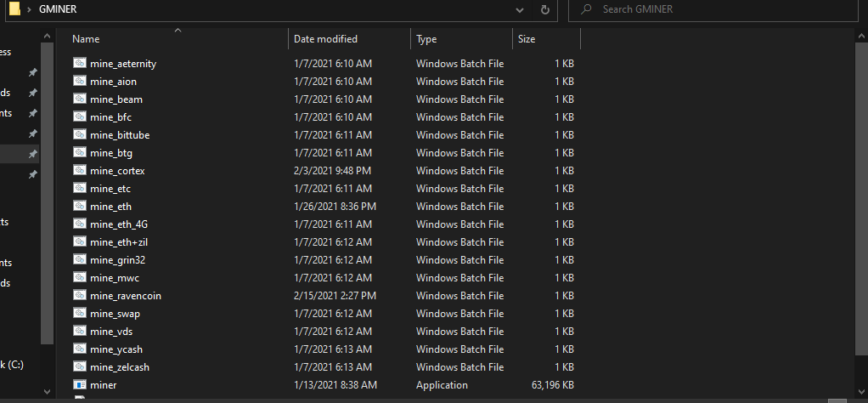The width and height of the screenshot is (868, 403).
Task: Click the navigation pane scroll up arrow
Action: 47,36
